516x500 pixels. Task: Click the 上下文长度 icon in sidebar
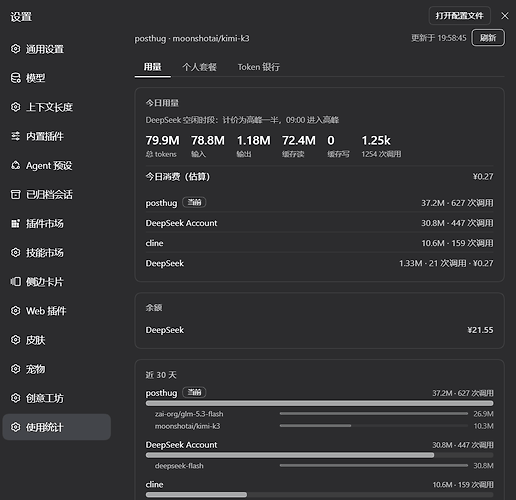(15, 107)
